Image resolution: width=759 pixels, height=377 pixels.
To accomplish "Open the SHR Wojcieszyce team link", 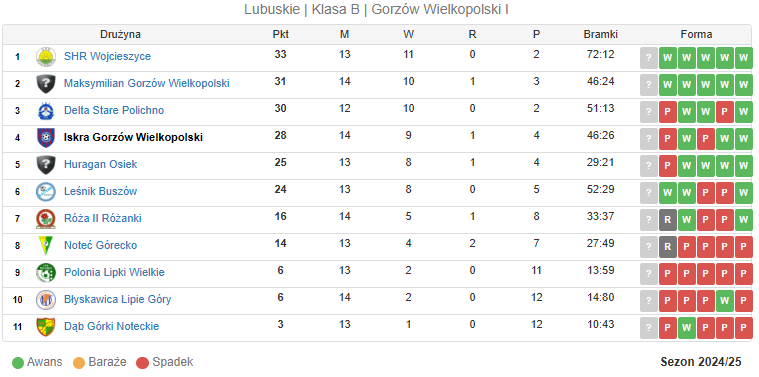I will tap(107, 57).
